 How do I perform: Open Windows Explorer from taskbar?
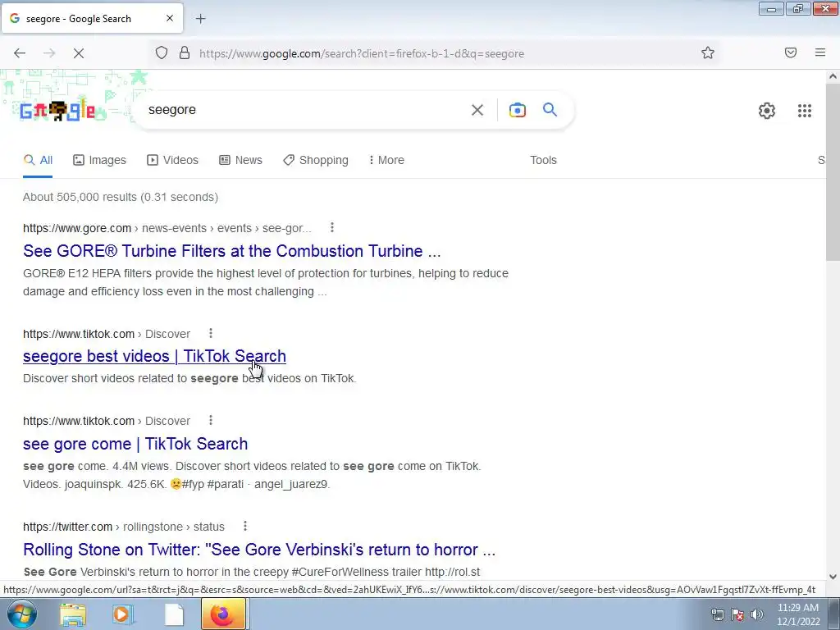click(x=72, y=614)
